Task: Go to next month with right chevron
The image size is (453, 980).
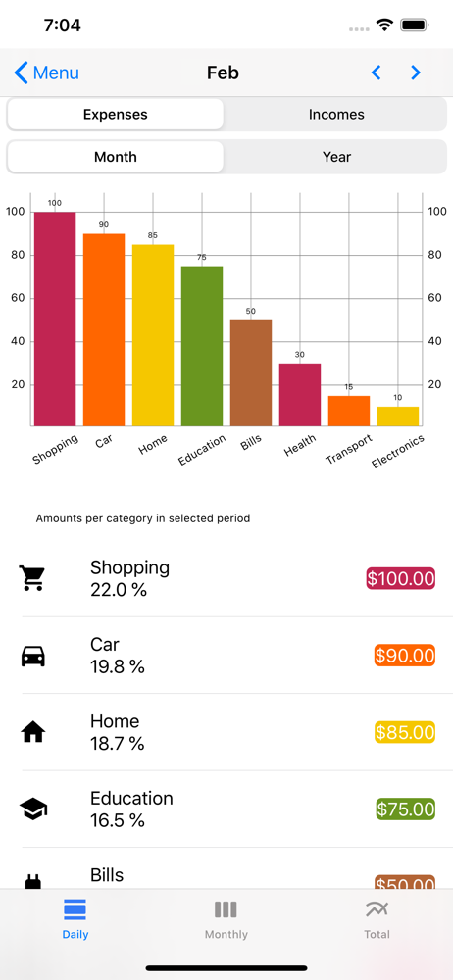Action: click(x=416, y=73)
